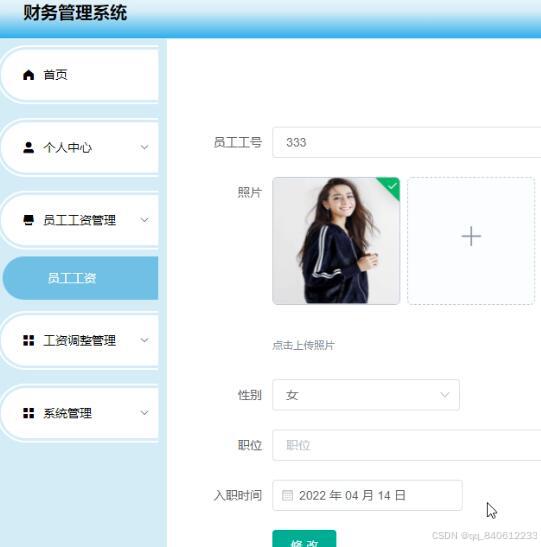Expand the 系统管理 menu chevron

(x=144, y=413)
